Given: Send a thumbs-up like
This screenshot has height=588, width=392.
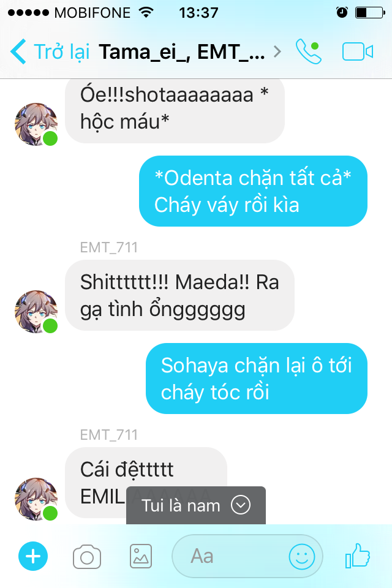Looking at the screenshot, I should 358,556.
